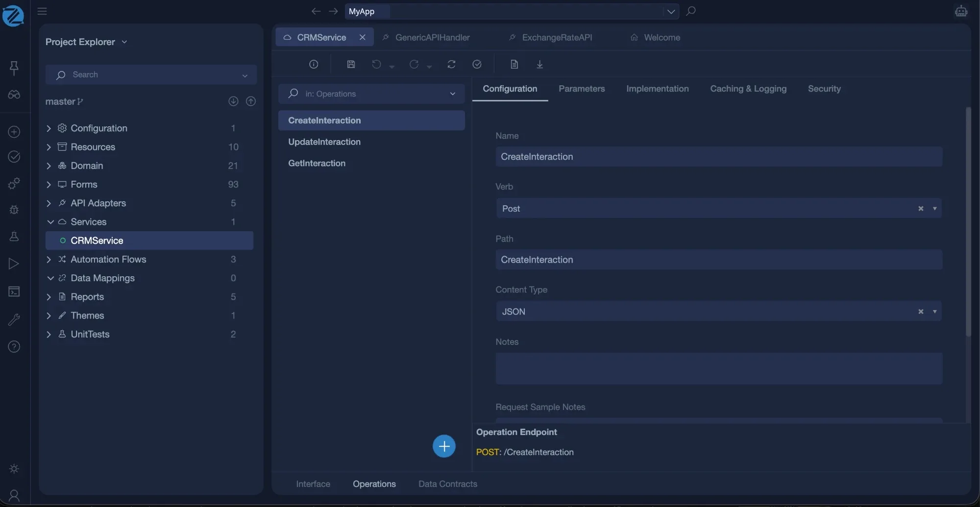Open the Caching & Logging tab

(x=748, y=89)
